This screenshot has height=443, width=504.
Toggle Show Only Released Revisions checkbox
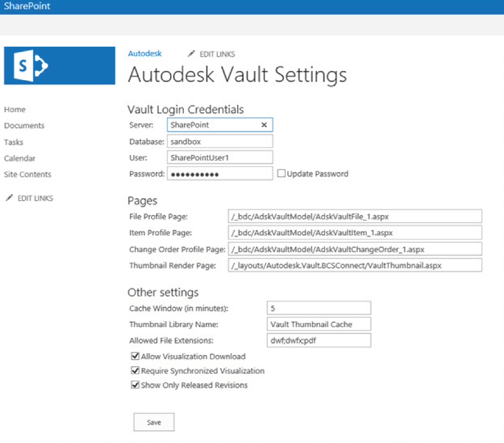coord(134,385)
